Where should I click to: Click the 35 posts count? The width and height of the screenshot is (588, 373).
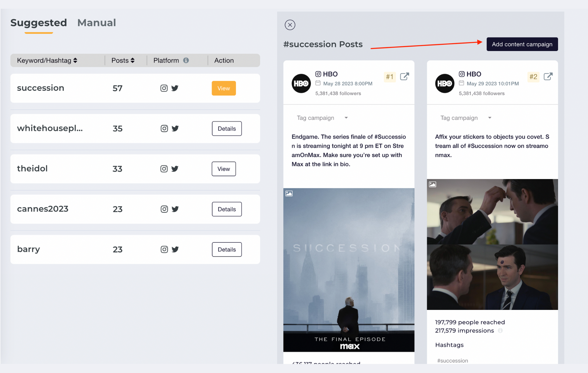[117, 128]
